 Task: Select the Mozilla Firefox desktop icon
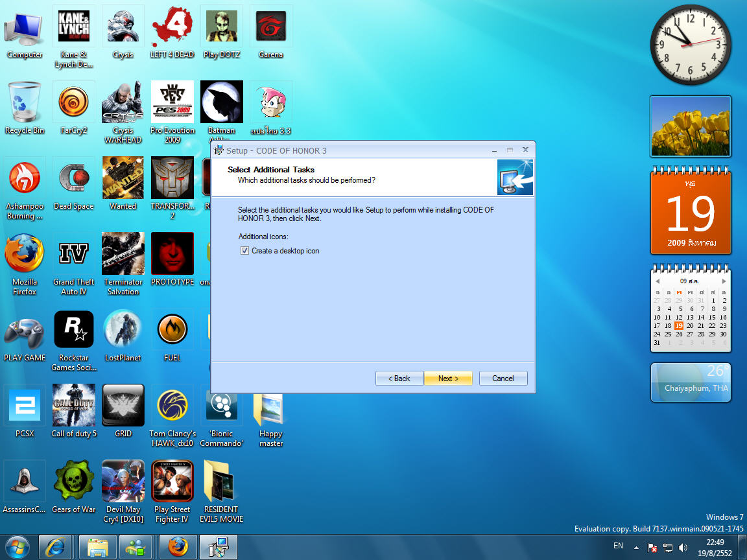25,264
